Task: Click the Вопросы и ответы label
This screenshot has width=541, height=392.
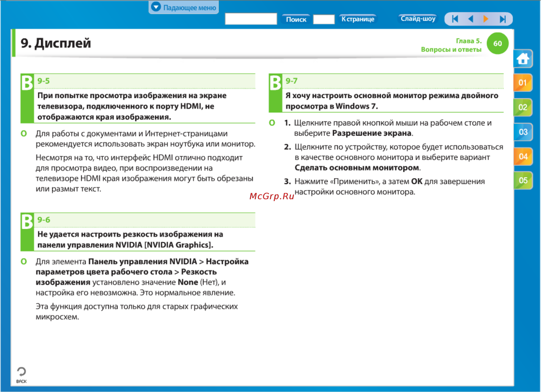Action: pos(451,49)
